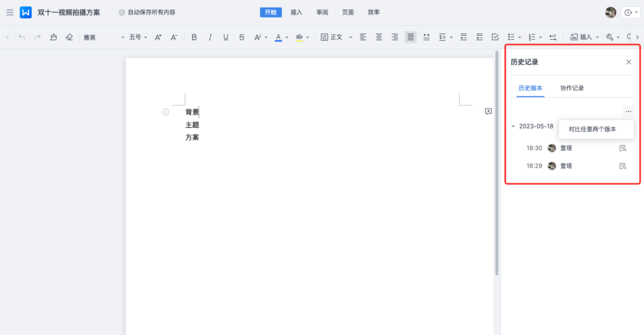Image resolution: width=644 pixels, height=335 pixels.
Task: Open font size dropdown 五号
Action: 138,37
